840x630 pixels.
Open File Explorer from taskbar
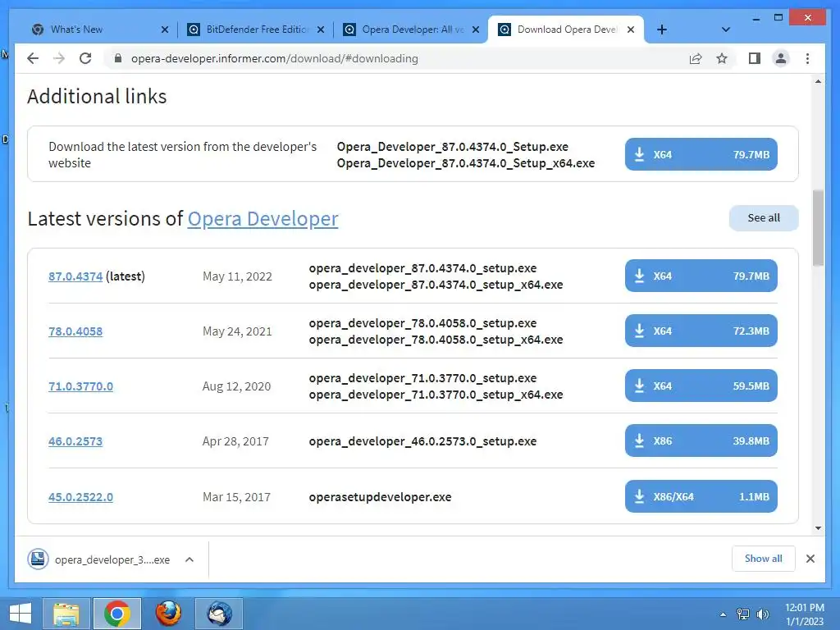tap(66, 614)
